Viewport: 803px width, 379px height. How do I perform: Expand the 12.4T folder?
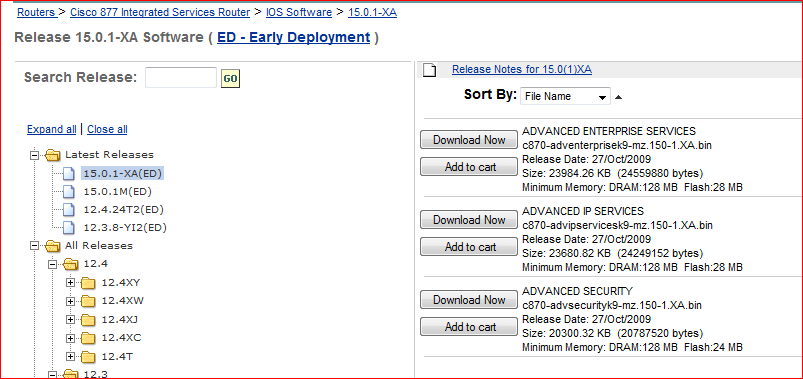click(71, 356)
